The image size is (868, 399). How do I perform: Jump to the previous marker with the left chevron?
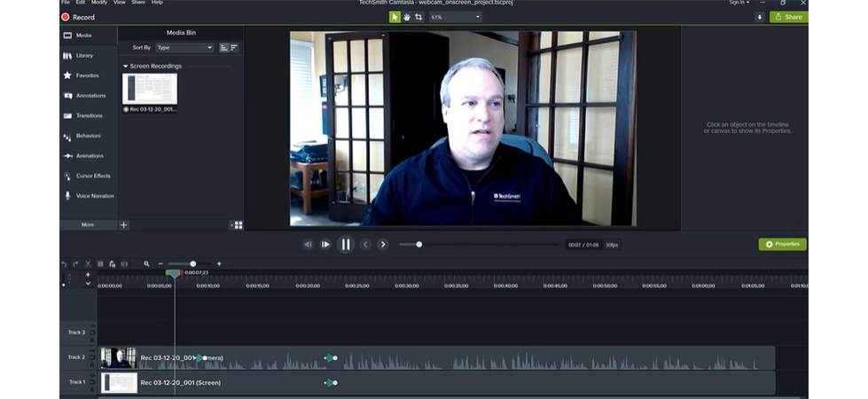coord(365,245)
